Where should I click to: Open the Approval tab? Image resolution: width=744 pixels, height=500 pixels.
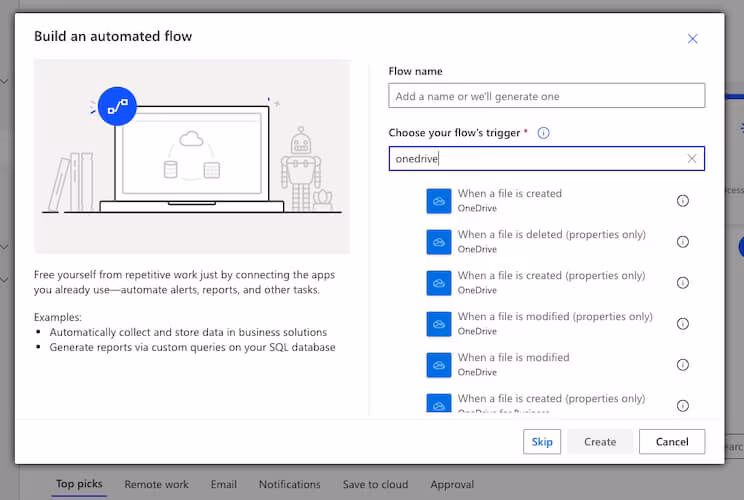click(x=452, y=484)
